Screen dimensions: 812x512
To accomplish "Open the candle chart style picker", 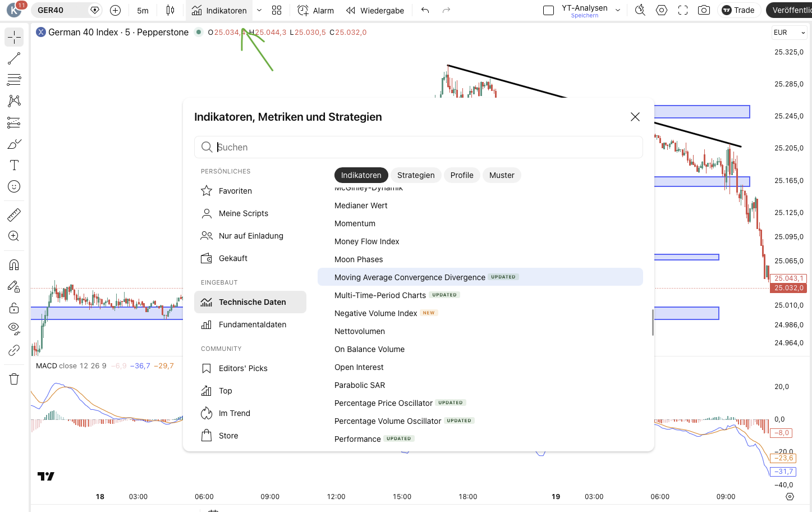I will 170,10.
